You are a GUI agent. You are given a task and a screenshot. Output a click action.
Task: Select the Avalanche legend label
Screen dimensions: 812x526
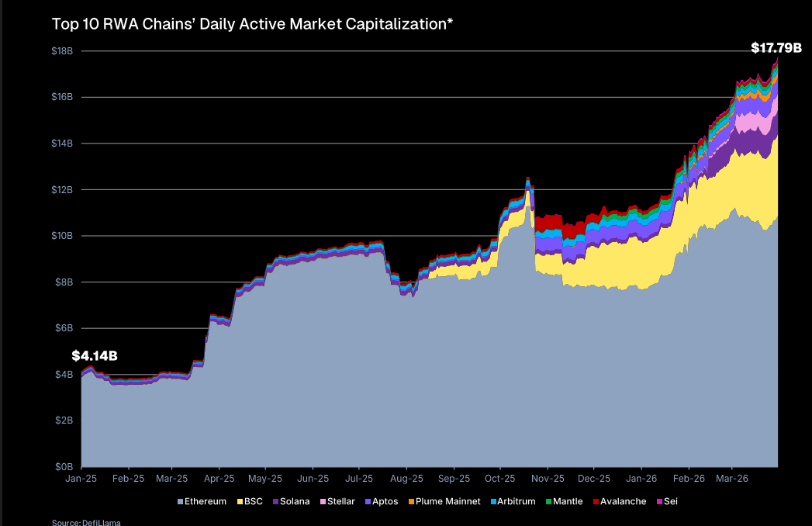(x=624, y=502)
